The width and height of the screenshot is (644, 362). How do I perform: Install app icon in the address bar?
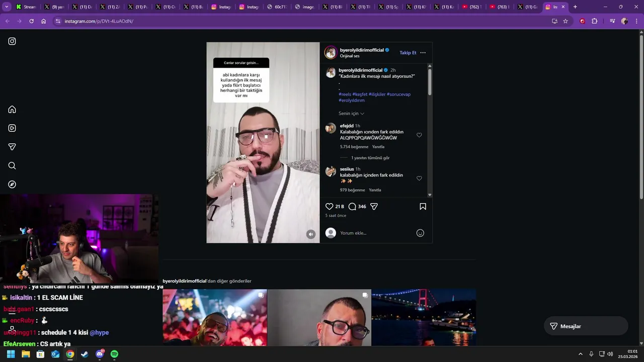click(554, 21)
